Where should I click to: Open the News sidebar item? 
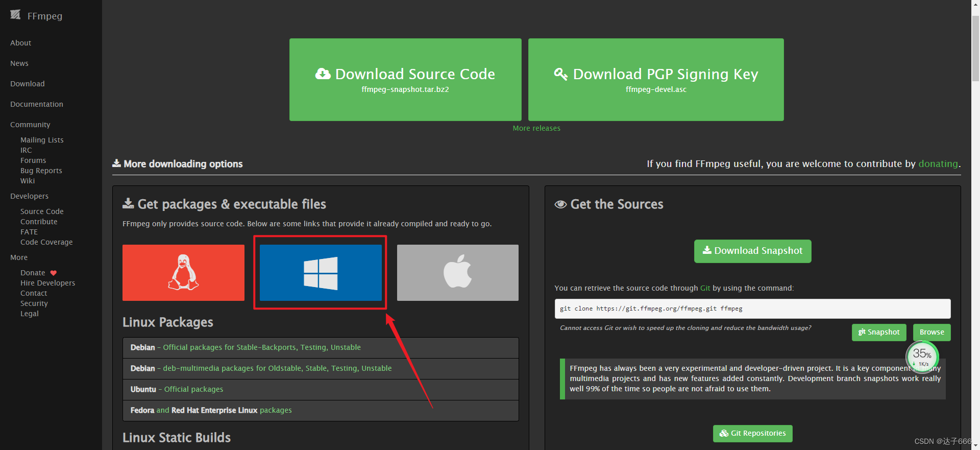tap(19, 63)
